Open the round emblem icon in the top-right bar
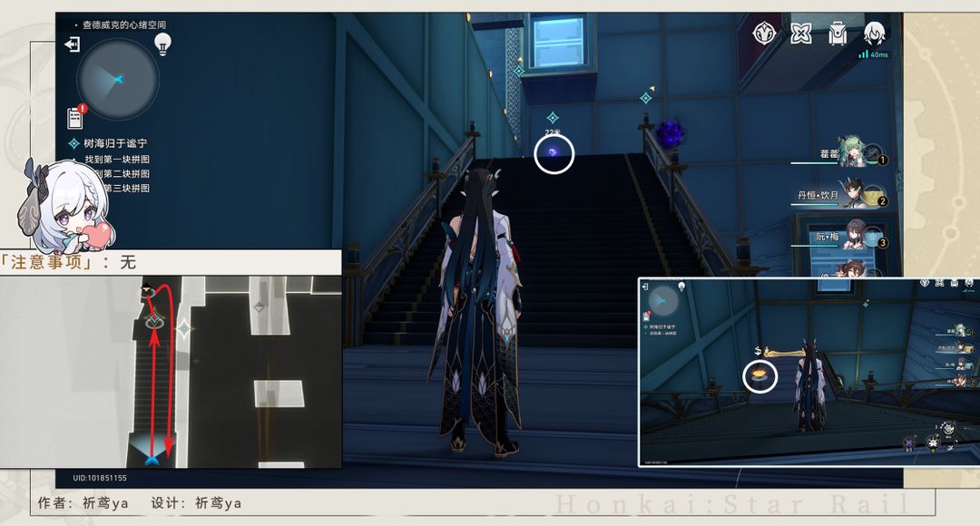 pyautogui.click(x=764, y=34)
